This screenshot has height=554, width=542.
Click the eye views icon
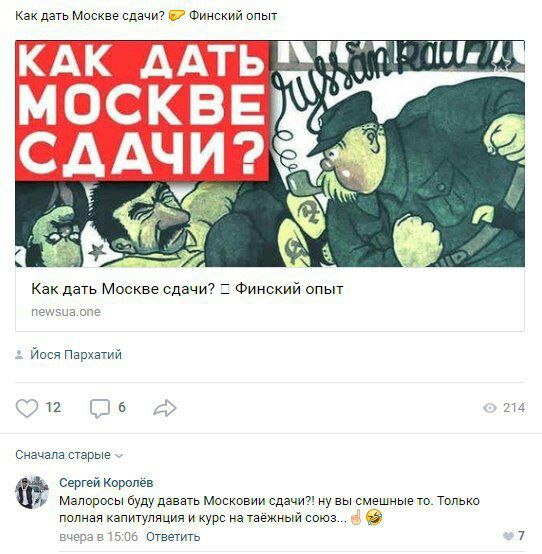tap(490, 408)
